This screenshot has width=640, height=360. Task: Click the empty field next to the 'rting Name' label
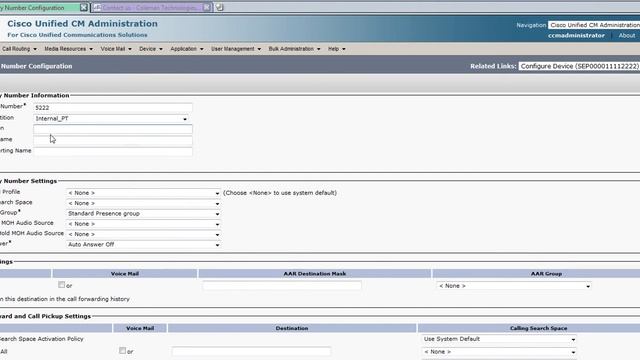pyautogui.click(x=113, y=151)
